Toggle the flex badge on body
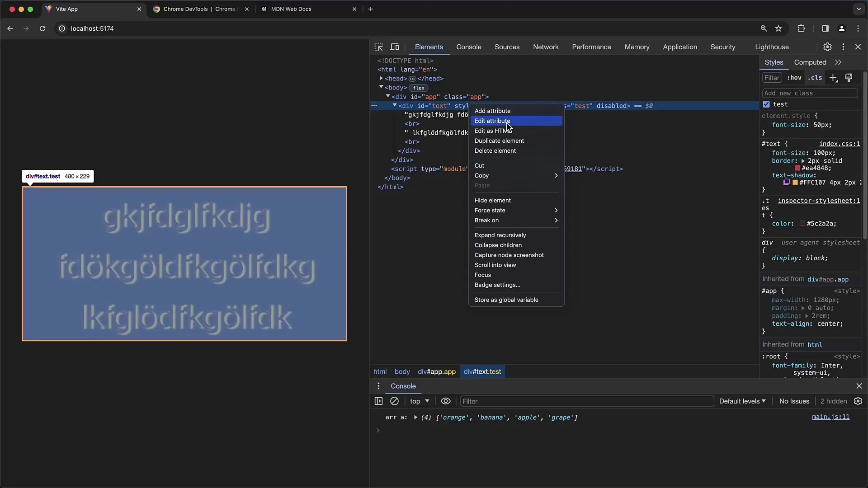Screen dimensions: 868x488 pos(419,88)
